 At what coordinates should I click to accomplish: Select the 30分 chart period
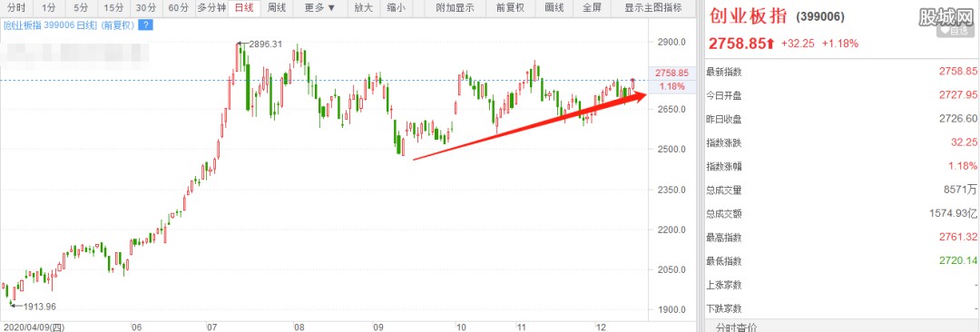[145, 8]
